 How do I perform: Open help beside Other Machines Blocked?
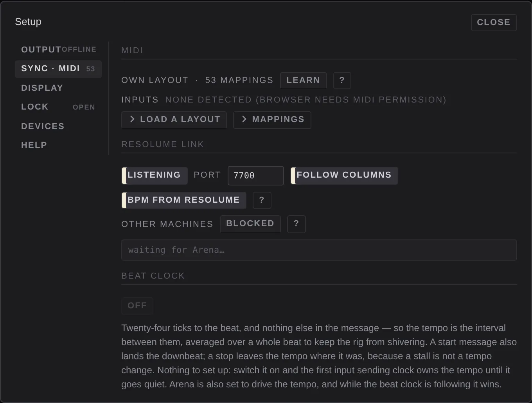pos(296,224)
